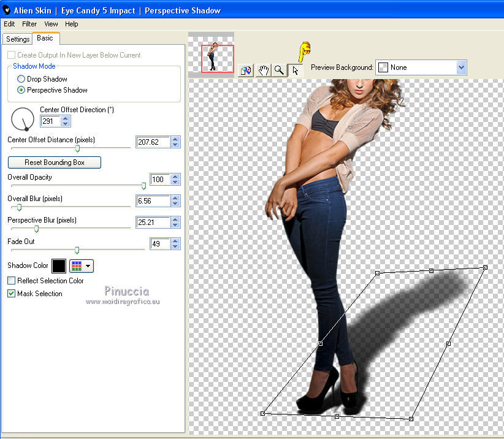Decrease Center Offset Direction with down arrow

tap(66, 124)
